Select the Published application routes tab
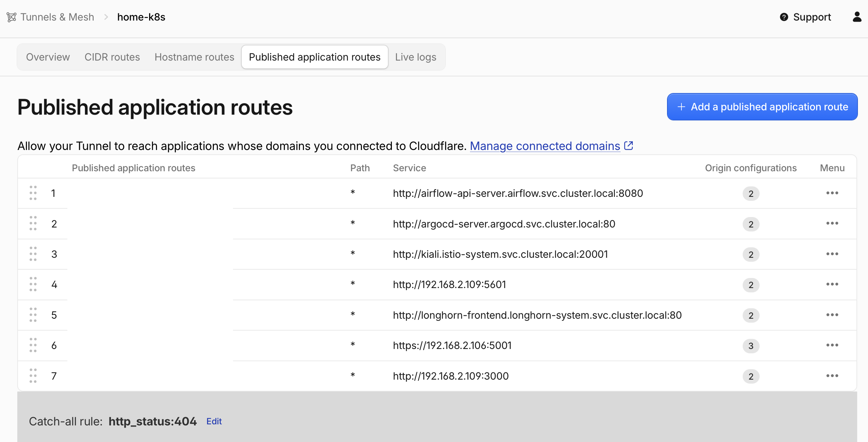The height and width of the screenshot is (442, 868). [315, 57]
